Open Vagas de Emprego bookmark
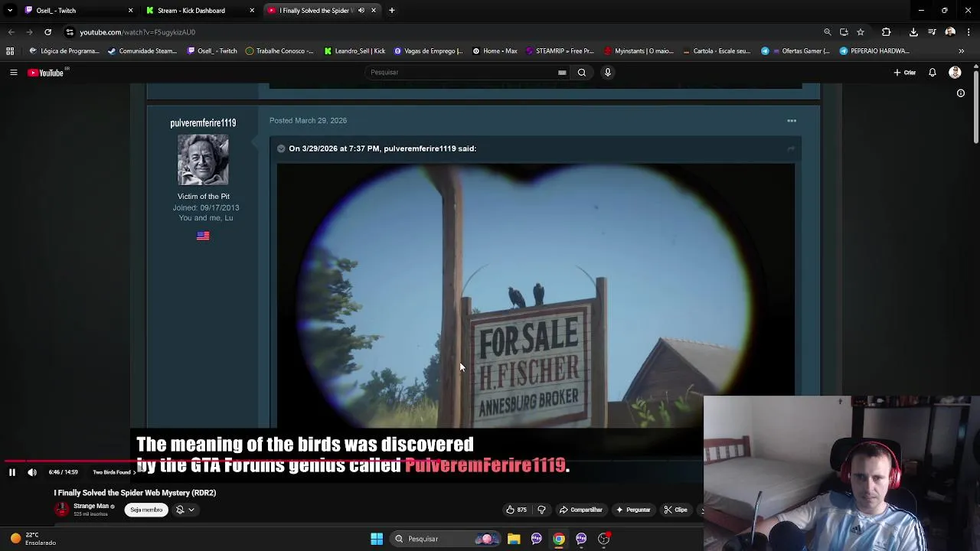Image resolution: width=980 pixels, height=551 pixels. (x=428, y=51)
